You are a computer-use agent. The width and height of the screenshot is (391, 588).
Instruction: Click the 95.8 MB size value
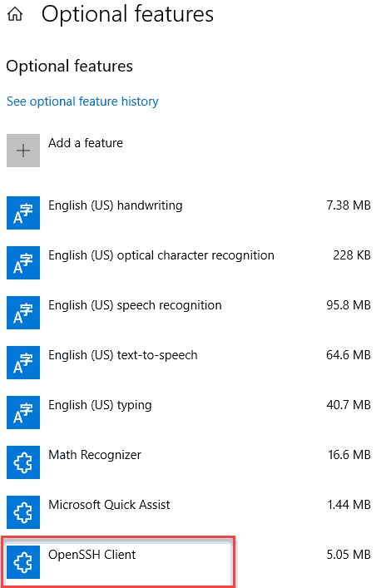pyautogui.click(x=349, y=305)
